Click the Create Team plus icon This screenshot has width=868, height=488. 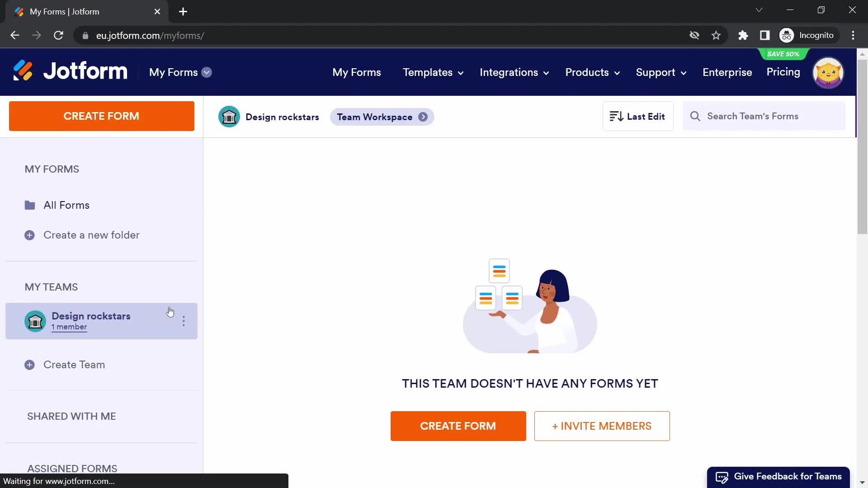point(29,364)
